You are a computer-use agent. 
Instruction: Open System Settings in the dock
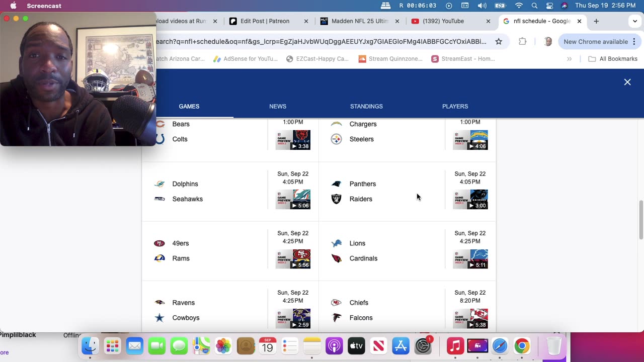pyautogui.click(x=423, y=346)
